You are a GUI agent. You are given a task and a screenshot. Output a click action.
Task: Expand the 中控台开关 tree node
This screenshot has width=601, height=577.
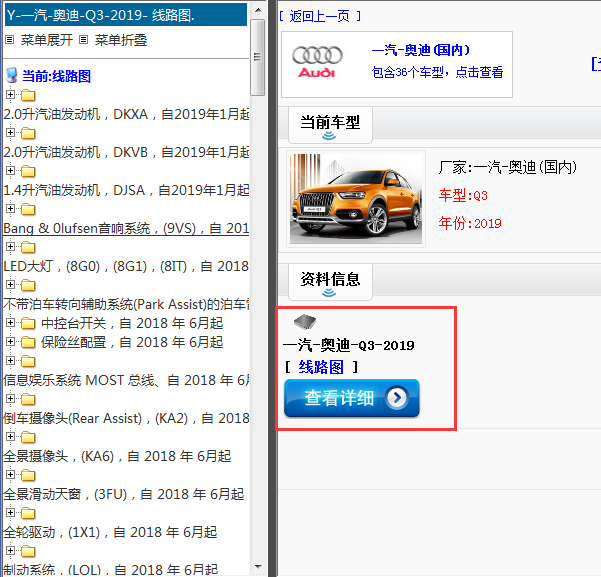(x=10, y=323)
